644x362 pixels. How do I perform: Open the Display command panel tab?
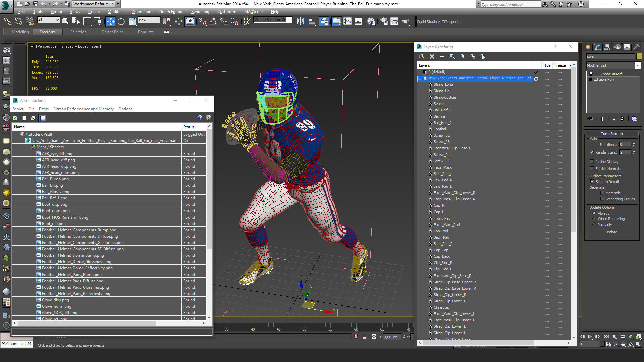tap(627, 47)
